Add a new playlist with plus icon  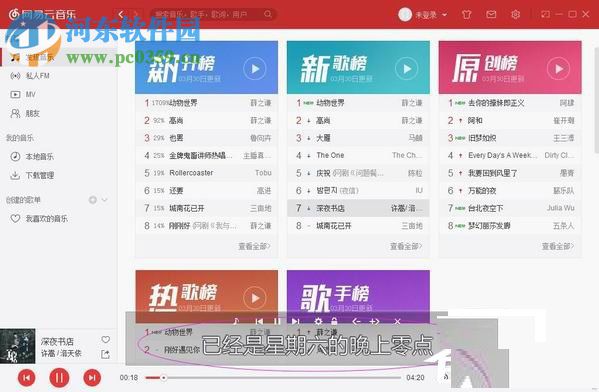click(x=92, y=200)
